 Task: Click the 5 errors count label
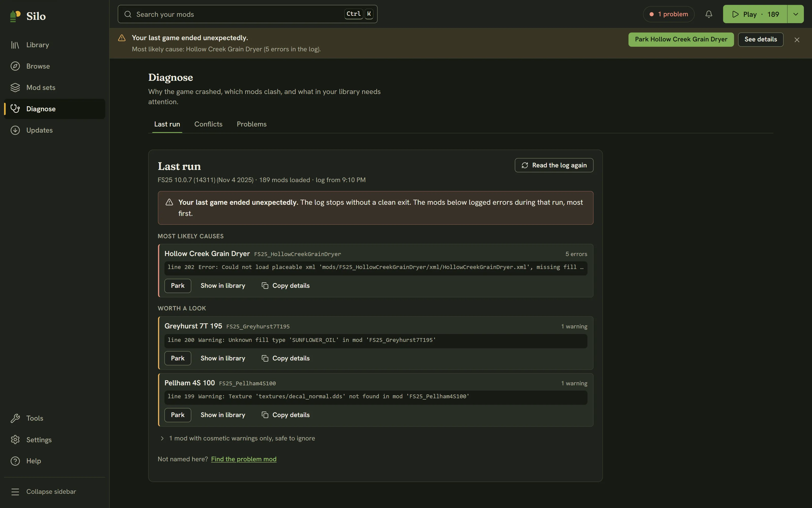[576, 254]
